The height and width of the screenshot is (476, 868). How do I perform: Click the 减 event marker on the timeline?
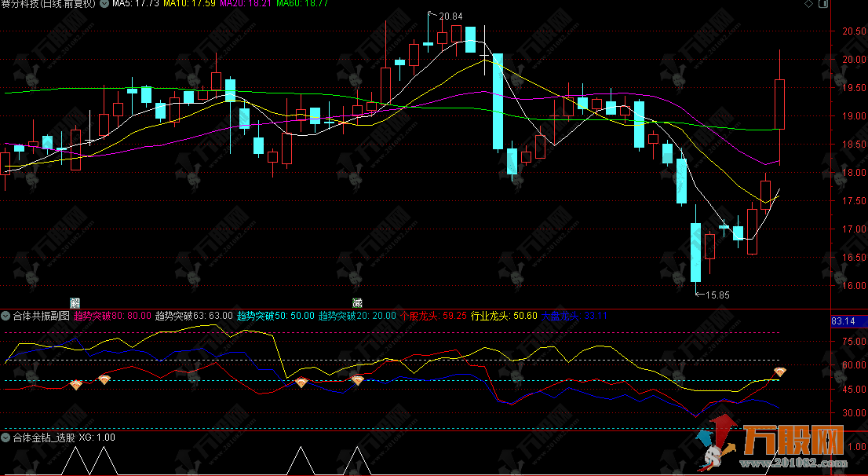coord(357,303)
